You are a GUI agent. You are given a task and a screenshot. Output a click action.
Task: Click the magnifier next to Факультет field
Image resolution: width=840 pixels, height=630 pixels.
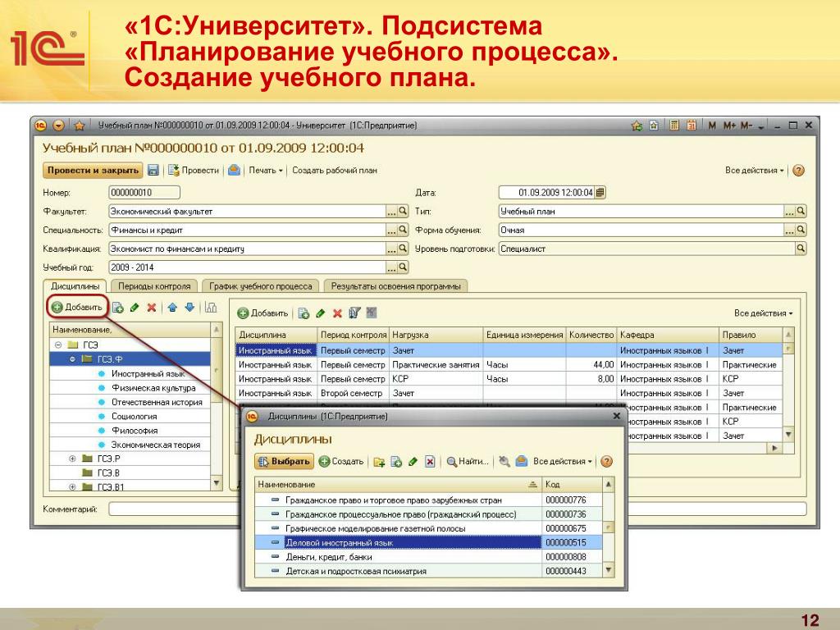pos(403,211)
